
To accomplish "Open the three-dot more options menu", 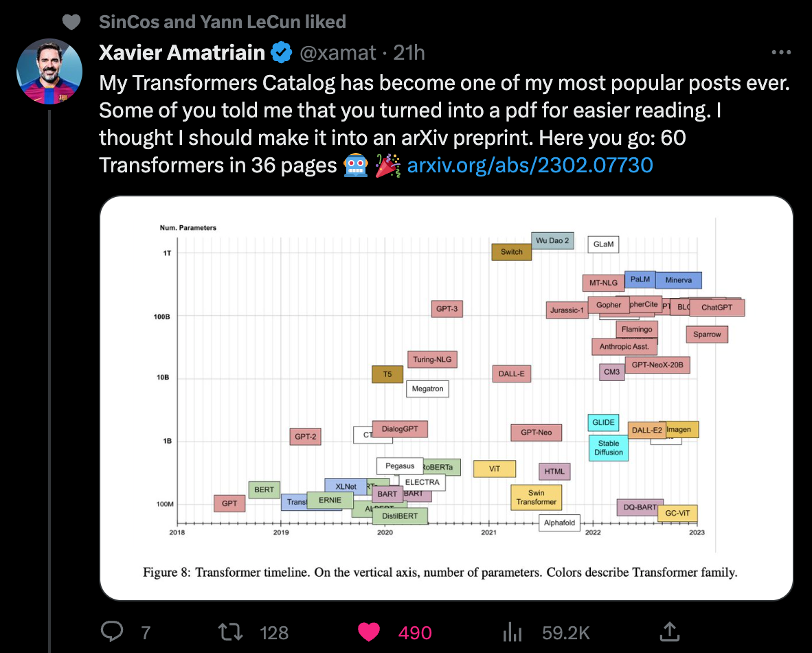I will tap(781, 52).
